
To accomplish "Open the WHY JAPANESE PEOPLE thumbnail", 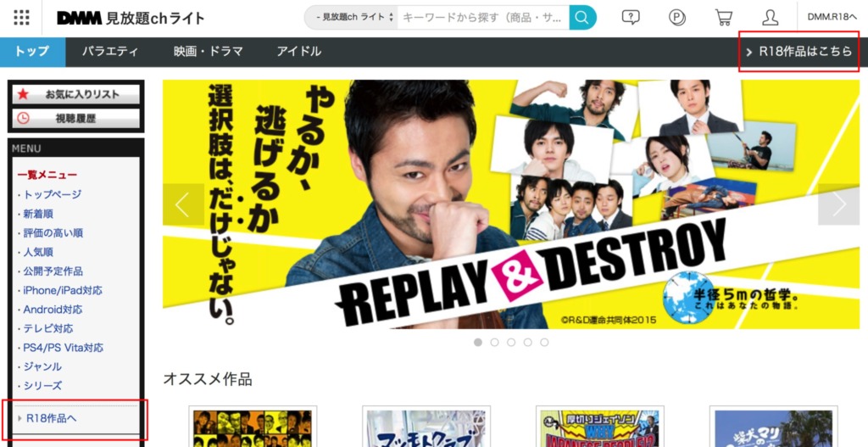I will click(600, 427).
